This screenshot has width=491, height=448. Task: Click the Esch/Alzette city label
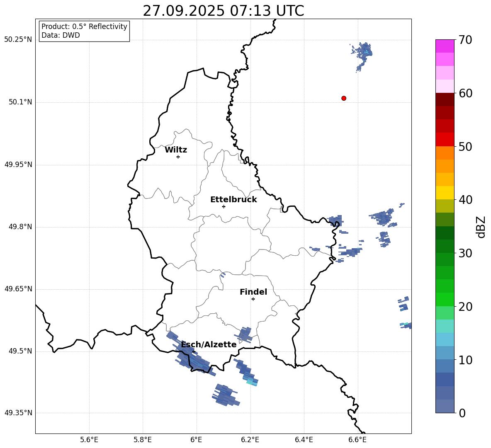pos(209,344)
